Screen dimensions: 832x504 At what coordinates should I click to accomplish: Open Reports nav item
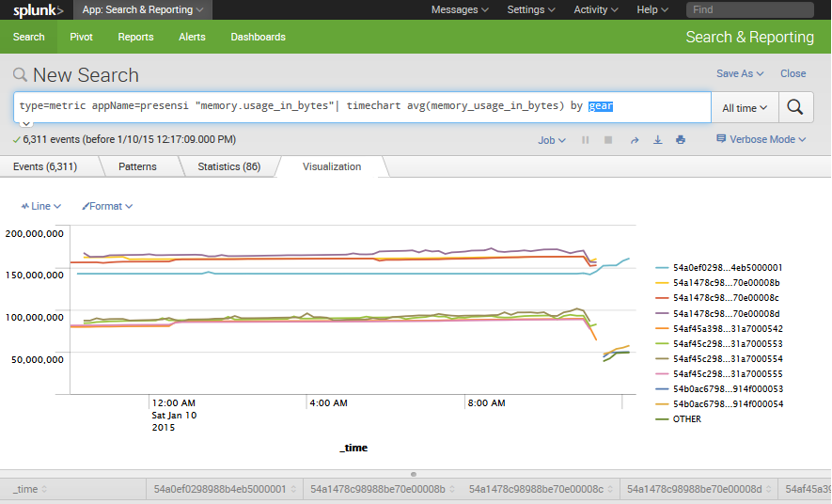135,37
